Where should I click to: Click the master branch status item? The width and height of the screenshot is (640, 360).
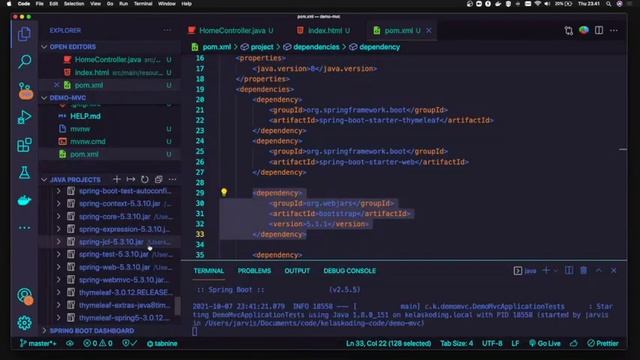pyautogui.click(x=38, y=343)
